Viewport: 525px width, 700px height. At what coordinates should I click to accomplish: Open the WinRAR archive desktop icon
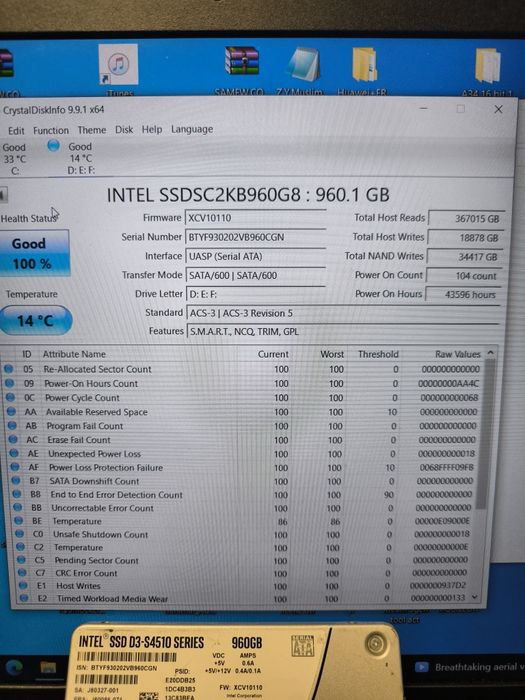click(242, 61)
